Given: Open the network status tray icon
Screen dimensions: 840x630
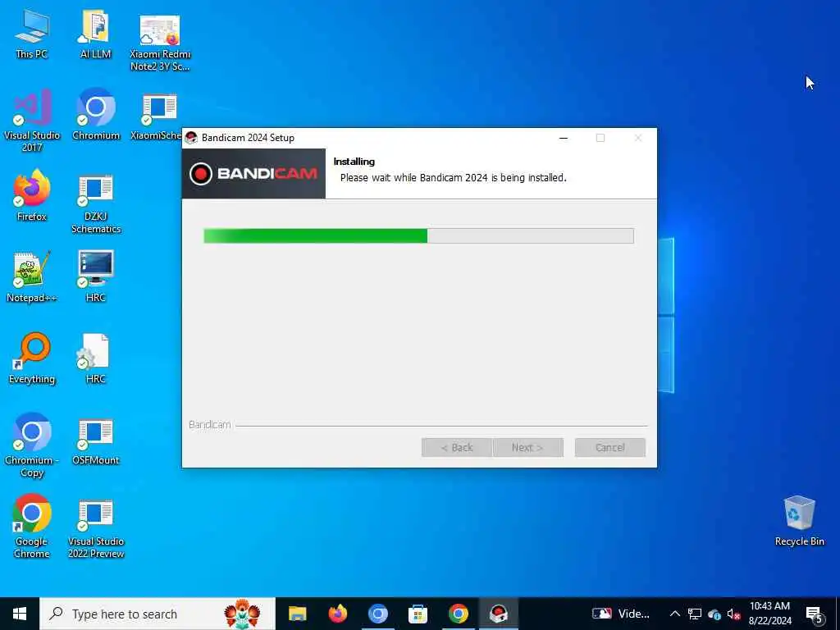Looking at the screenshot, I should coord(695,614).
